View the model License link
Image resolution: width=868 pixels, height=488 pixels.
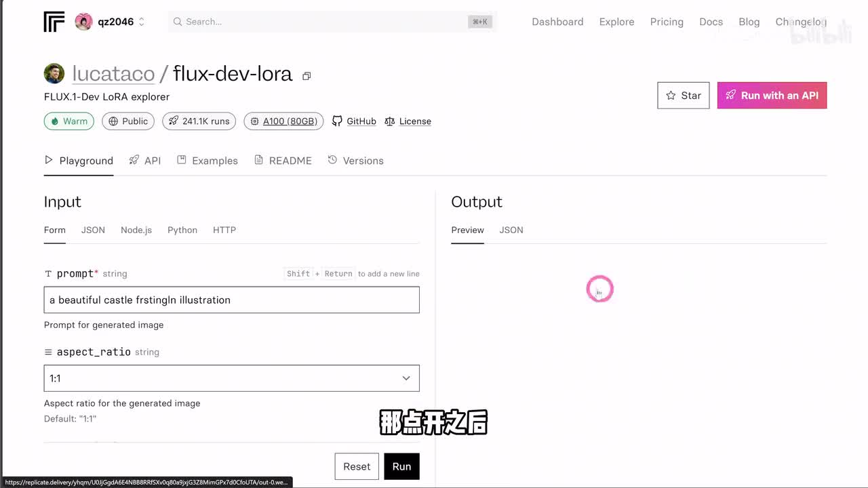click(408, 121)
